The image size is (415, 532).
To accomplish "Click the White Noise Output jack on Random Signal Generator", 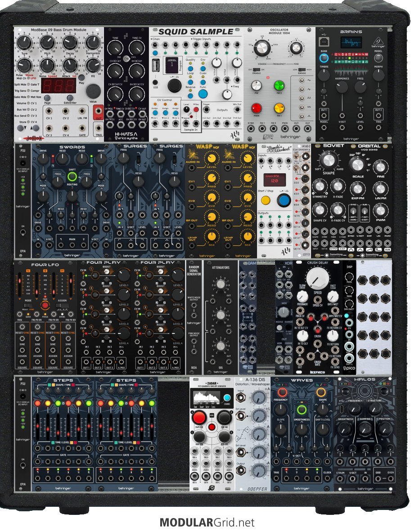I will coord(194,305).
